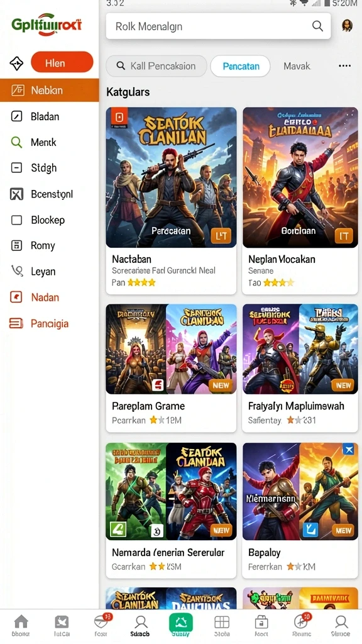Image resolution: width=362 pixels, height=644 pixels.
Task: Click the red Pancigia sidebar icon
Action: coord(16,324)
